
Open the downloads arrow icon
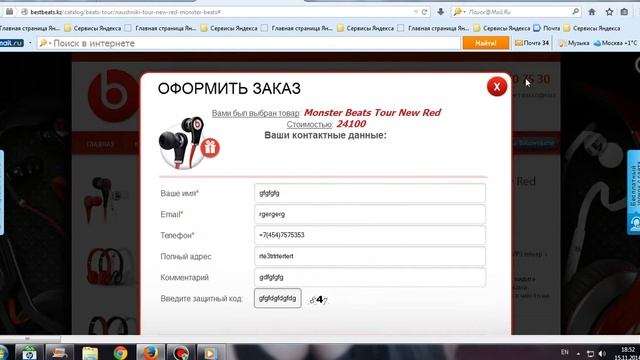coord(440,12)
